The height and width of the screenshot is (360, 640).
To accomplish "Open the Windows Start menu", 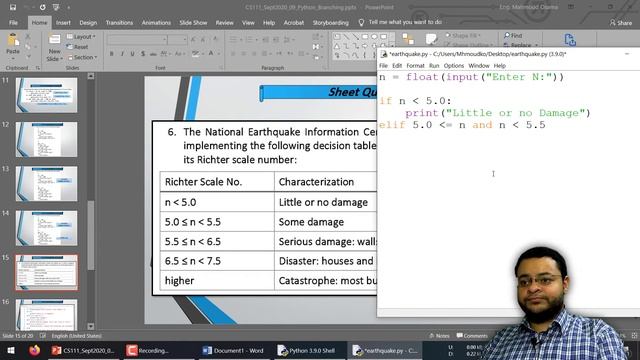I will tap(11, 351).
